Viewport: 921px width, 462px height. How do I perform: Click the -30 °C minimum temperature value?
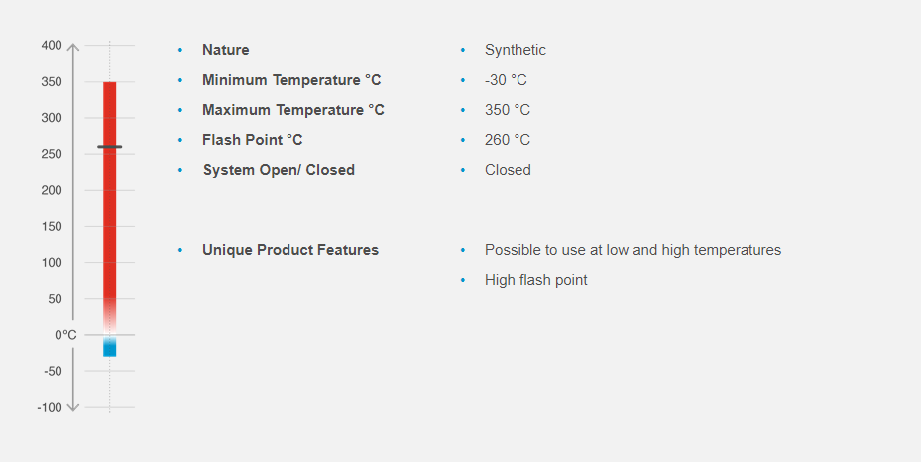pyautogui.click(x=506, y=80)
